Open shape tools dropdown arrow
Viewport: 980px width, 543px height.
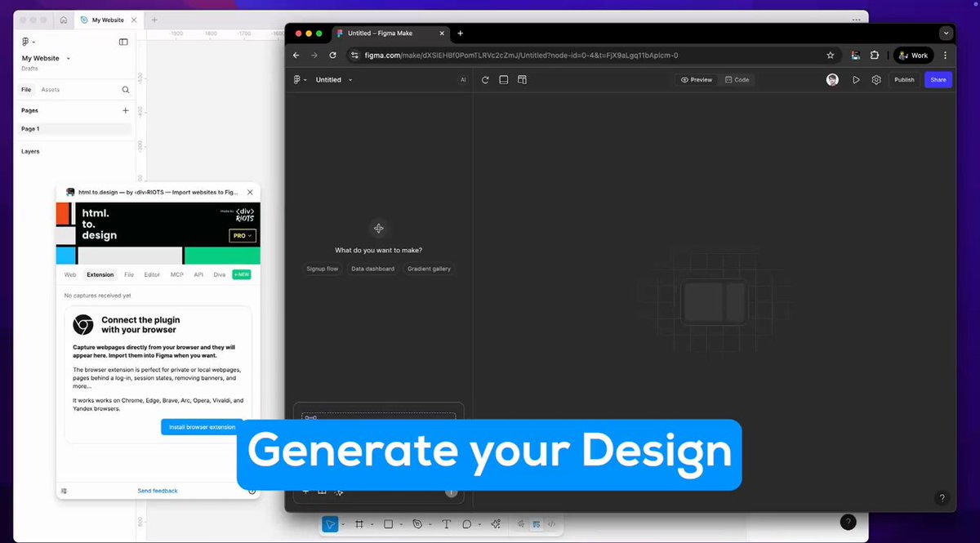(400, 524)
